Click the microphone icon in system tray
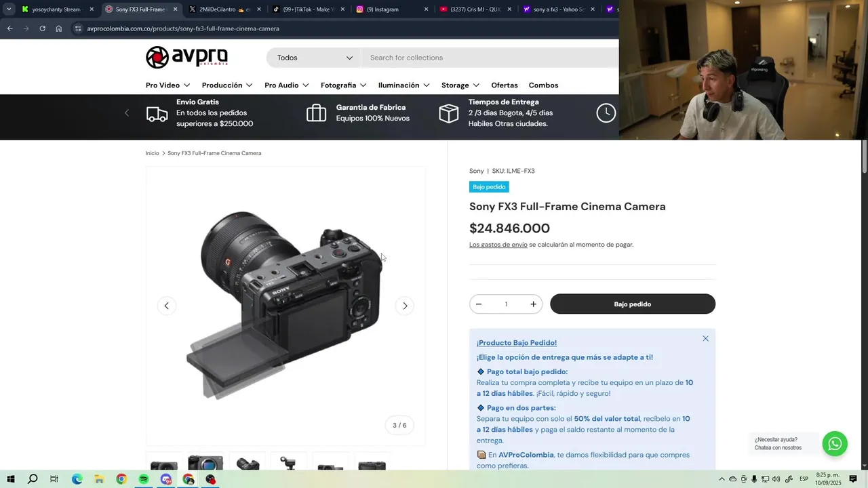The height and width of the screenshot is (488, 868). click(754, 479)
